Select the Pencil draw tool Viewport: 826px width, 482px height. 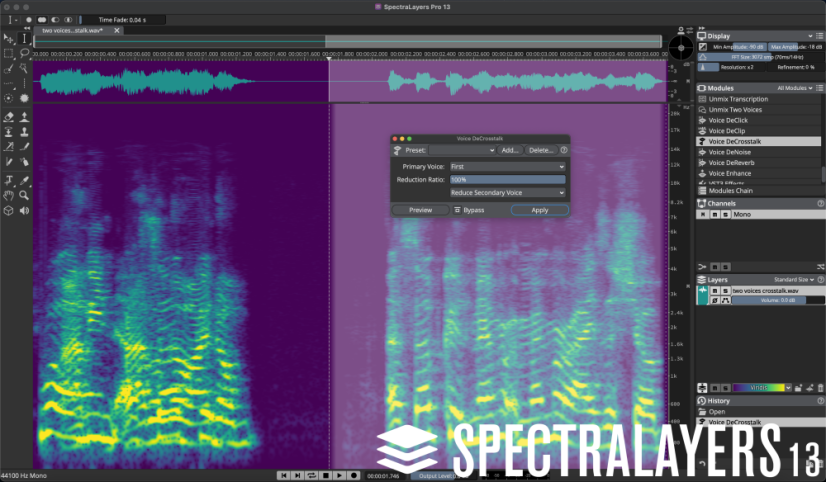click(24, 147)
